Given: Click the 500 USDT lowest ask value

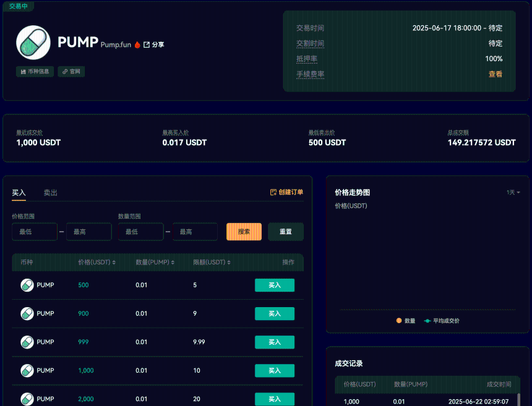Looking at the screenshot, I should (327, 143).
